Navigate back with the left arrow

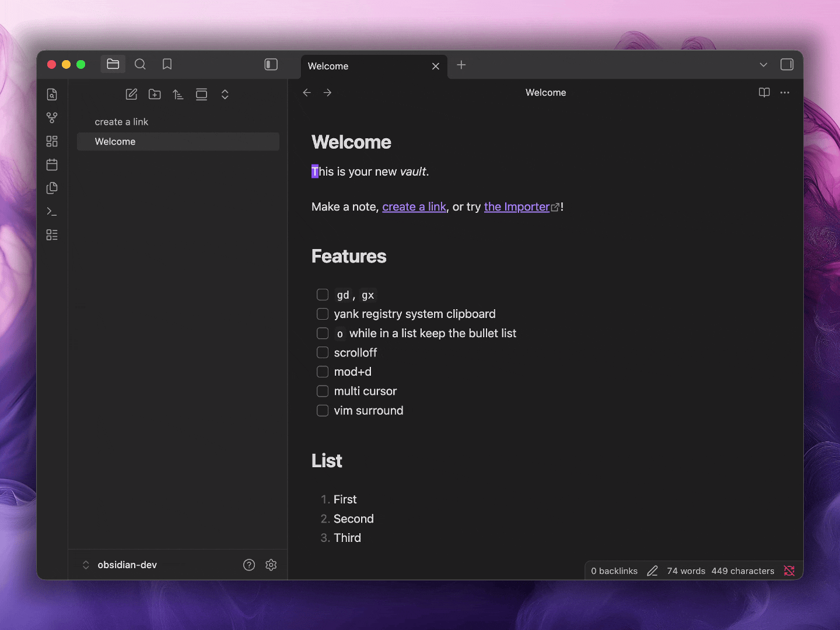(307, 93)
